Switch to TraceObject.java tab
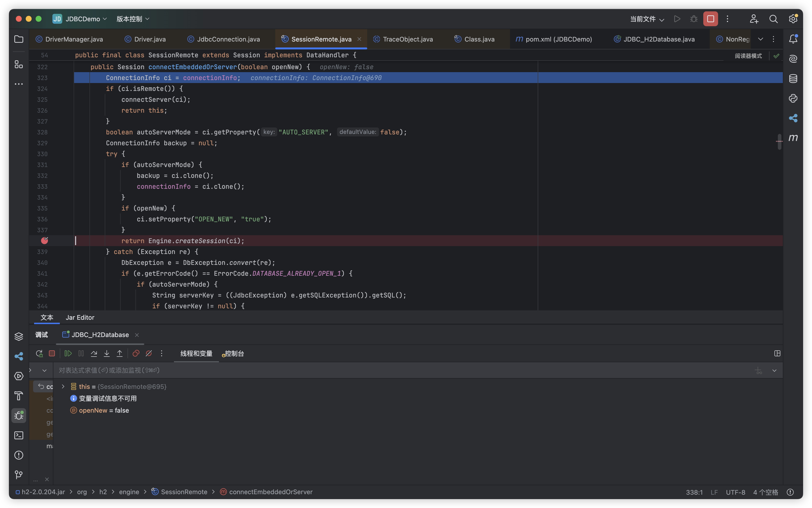The height and width of the screenshot is (508, 812). (x=403, y=39)
